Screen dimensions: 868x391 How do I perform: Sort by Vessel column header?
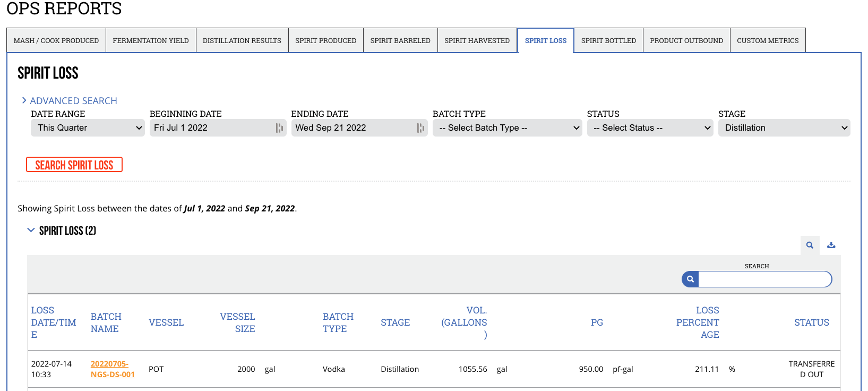(166, 322)
